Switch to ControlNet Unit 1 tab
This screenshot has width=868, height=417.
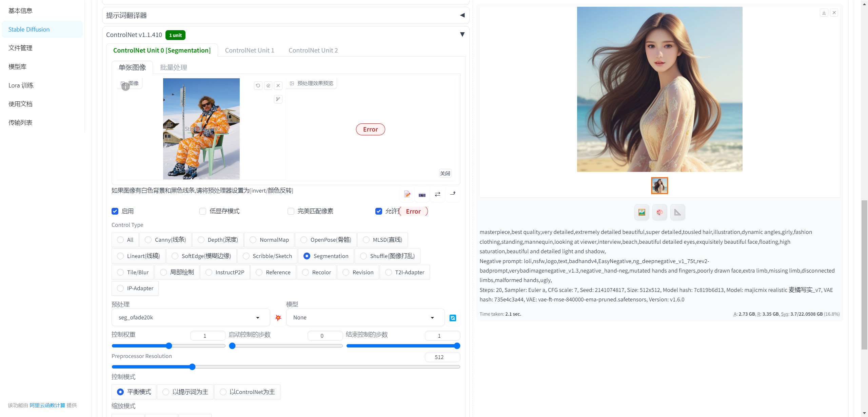[250, 50]
